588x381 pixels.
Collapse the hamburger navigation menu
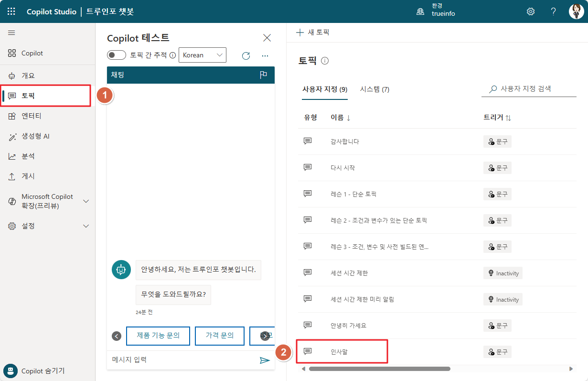(x=11, y=33)
